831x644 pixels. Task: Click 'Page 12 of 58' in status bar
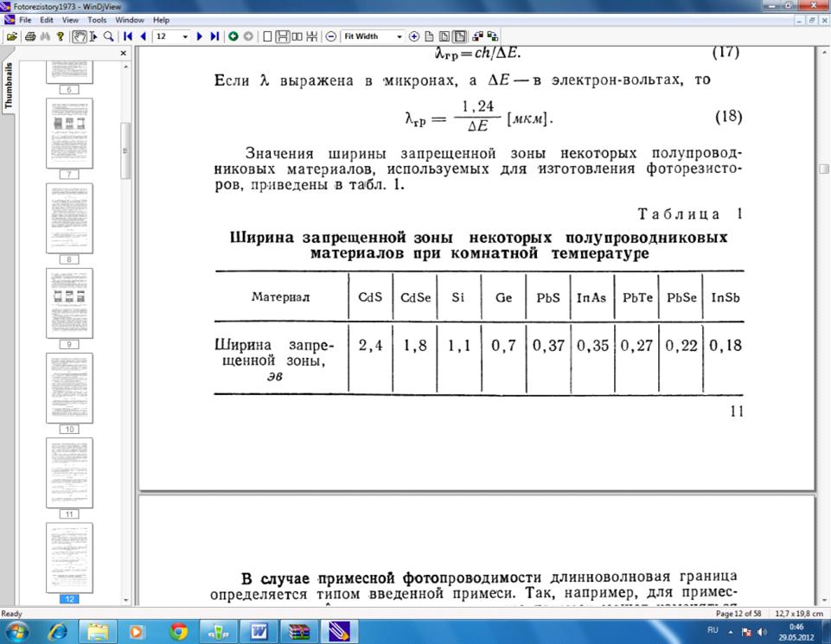click(x=738, y=613)
